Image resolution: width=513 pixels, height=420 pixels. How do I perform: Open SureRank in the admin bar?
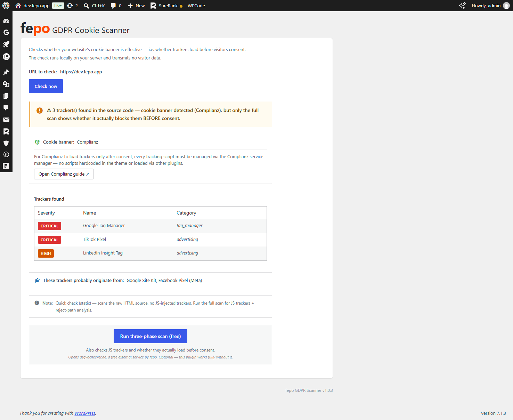(166, 6)
